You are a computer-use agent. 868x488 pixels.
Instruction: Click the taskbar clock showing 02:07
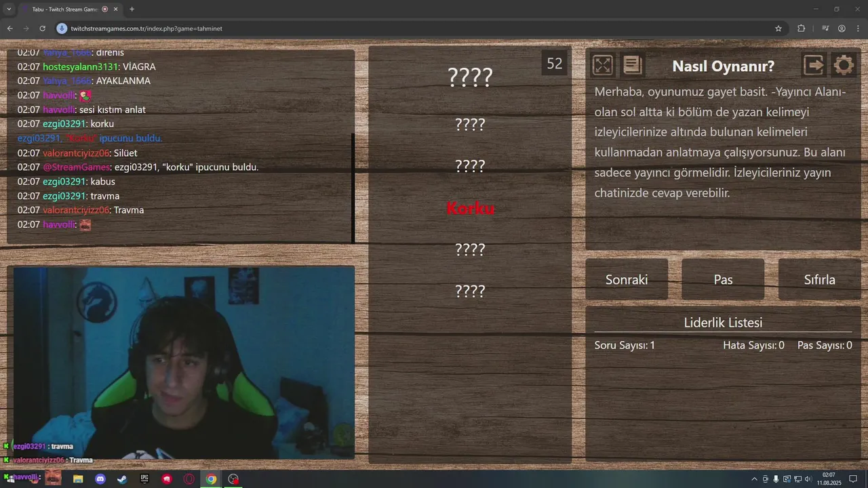pyautogui.click(x=828, y=479)
